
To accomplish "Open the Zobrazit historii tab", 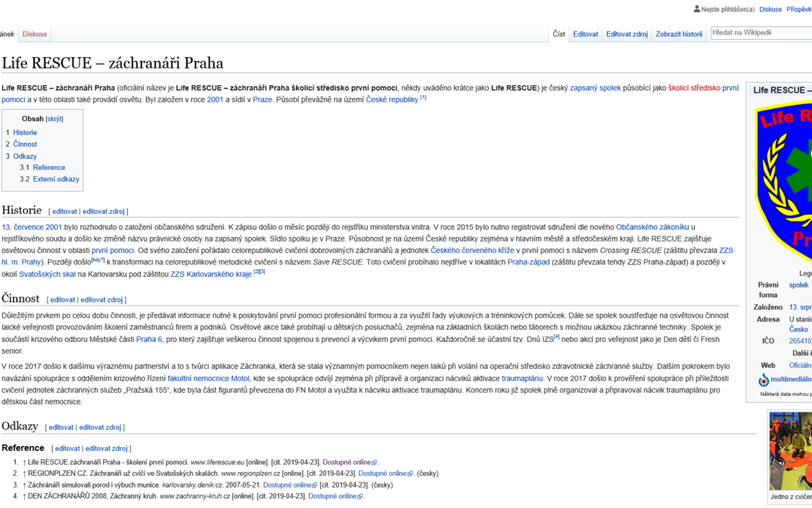I will pos(678,34).
